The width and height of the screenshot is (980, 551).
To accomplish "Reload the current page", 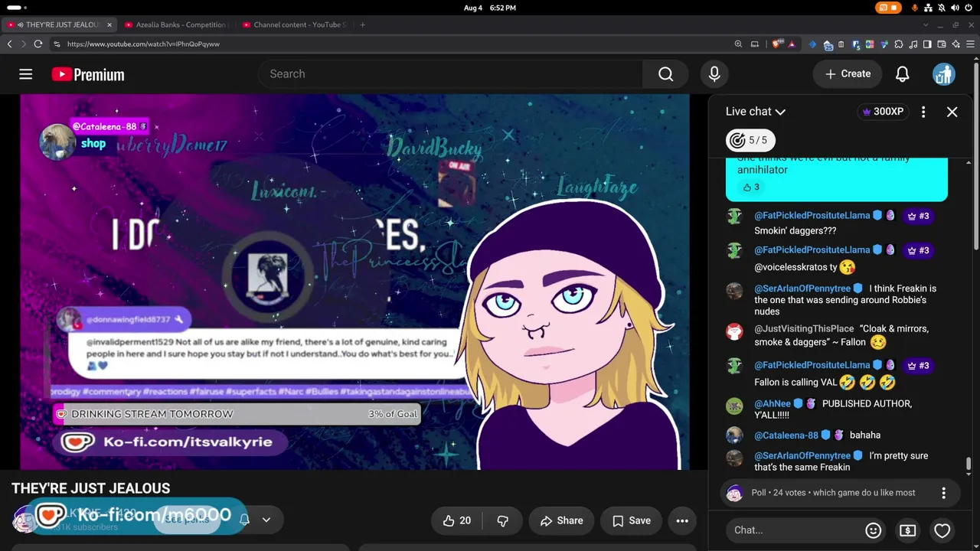I will click(x=38, y=44).
